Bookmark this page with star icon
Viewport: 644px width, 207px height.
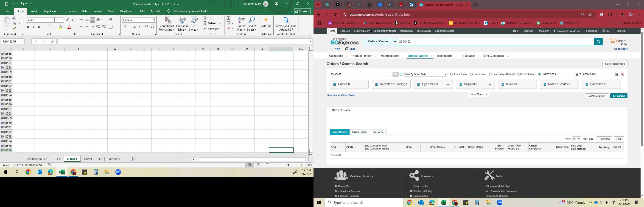pos(591,14)
